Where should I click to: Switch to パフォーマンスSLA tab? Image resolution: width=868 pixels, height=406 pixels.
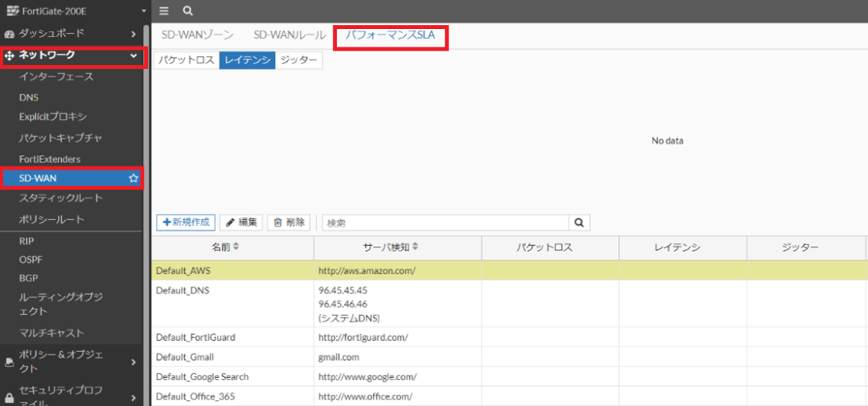click(391, 35)
